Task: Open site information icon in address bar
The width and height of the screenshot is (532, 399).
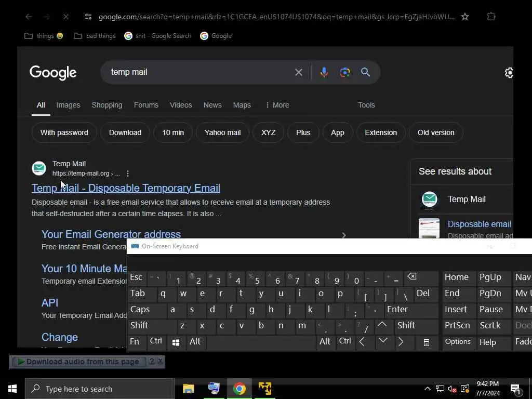Action: point(88,17)
